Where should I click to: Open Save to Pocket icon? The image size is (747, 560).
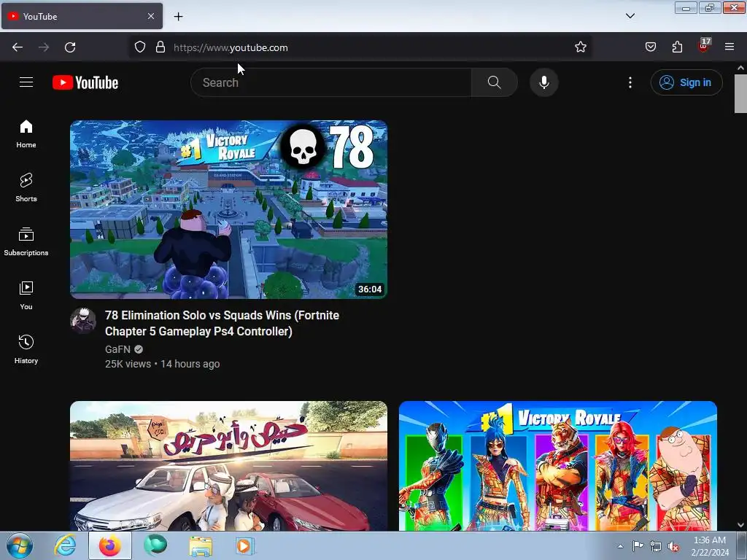click(651, 47)
